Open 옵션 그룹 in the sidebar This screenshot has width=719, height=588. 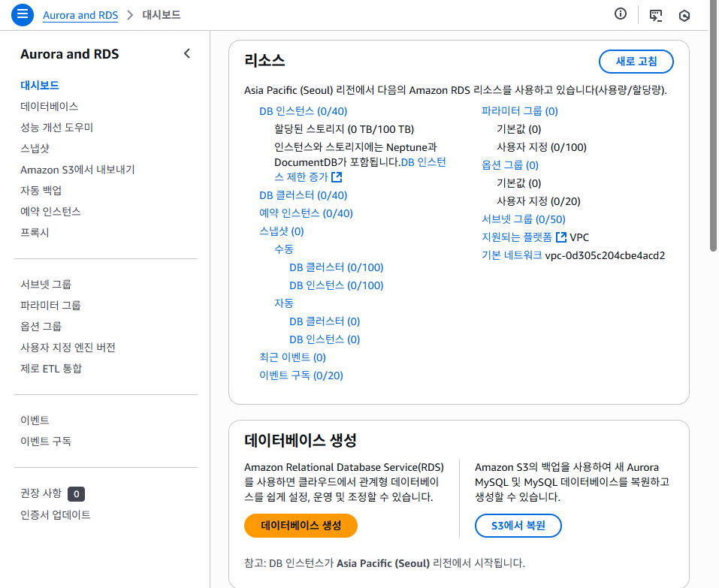point(41,327)
